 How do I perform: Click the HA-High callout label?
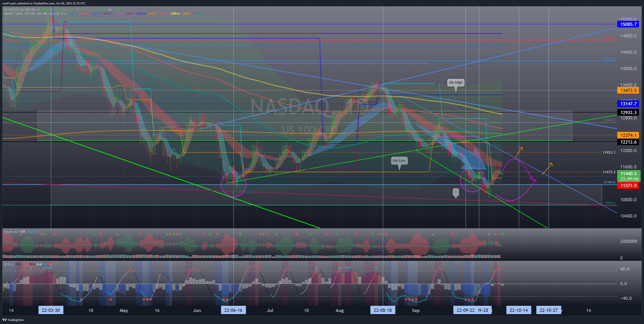pos(456,82)
